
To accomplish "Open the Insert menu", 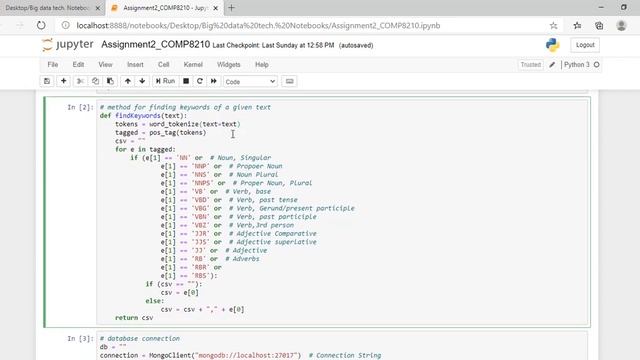I will coord(135,64).
